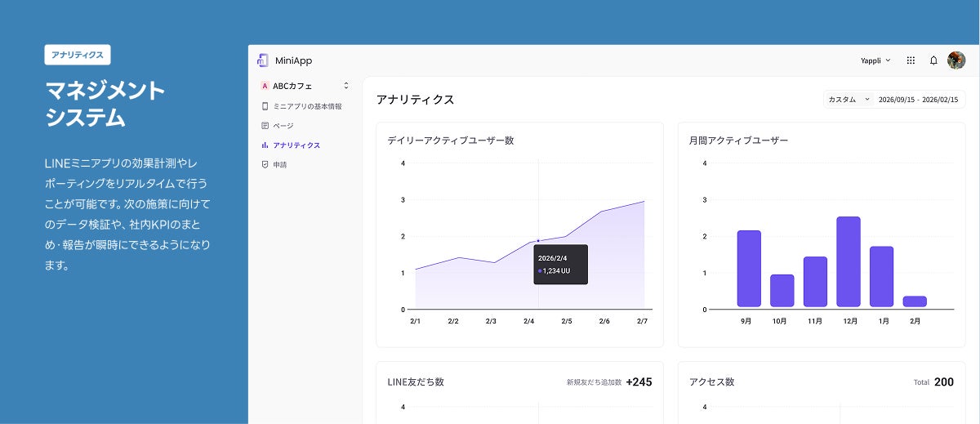
Task: Go to ミニアプリの基本情報 in sidebar
Action: click(307, 106)
